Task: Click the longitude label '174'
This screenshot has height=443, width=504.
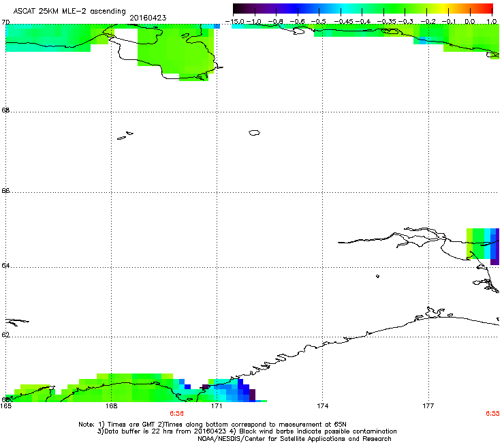Action: pyautogui.click(x=322, y=406)
